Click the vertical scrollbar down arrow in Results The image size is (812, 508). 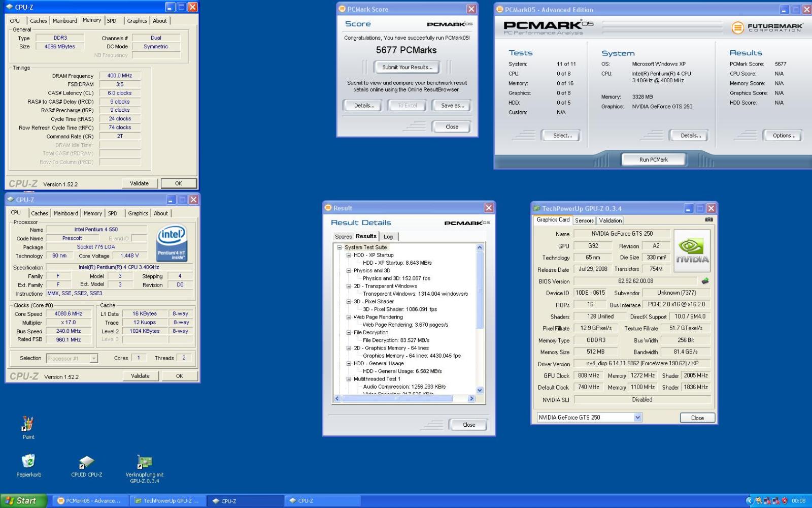point(480,390)
